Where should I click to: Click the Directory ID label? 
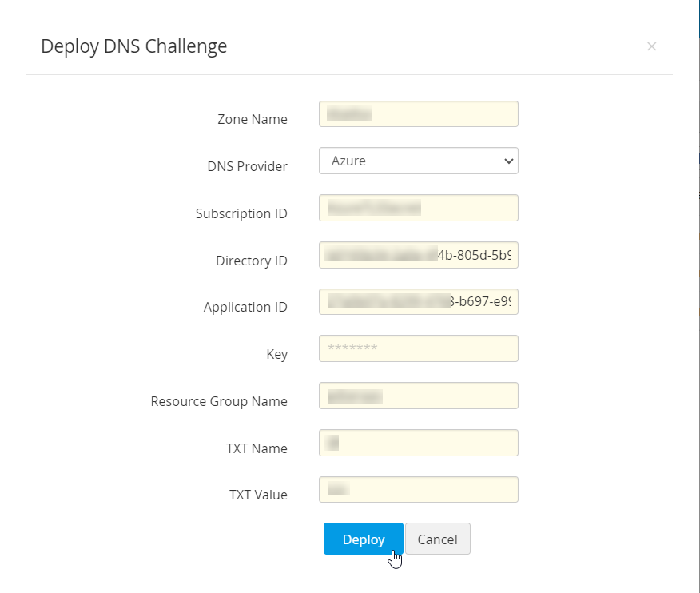click(251, 261)
